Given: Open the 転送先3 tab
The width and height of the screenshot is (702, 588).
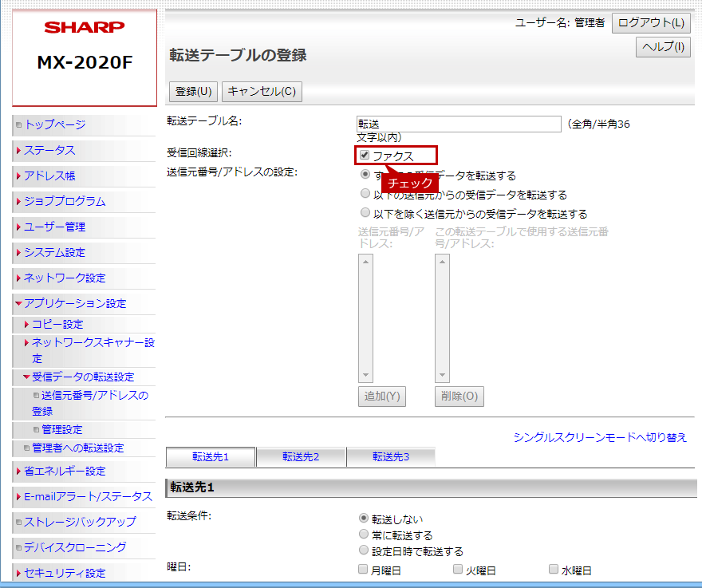Looking at the screenshot, I should 391,457.
